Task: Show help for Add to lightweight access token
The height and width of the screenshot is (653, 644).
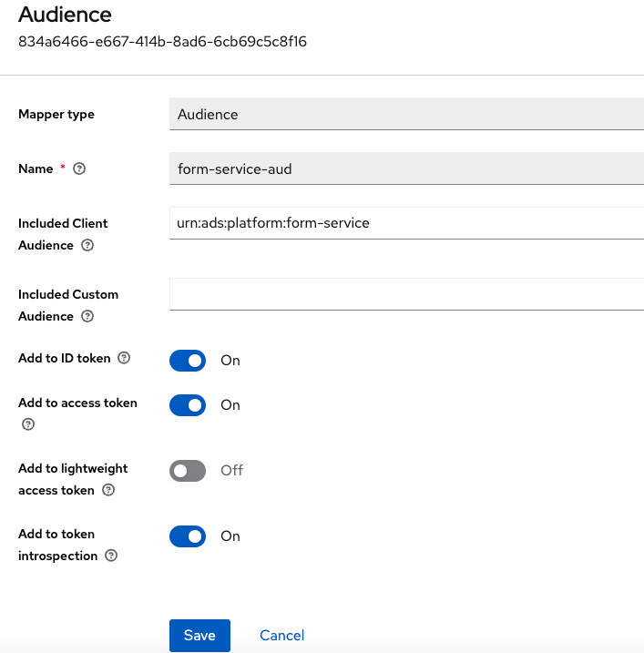Action: coord(108,490)
